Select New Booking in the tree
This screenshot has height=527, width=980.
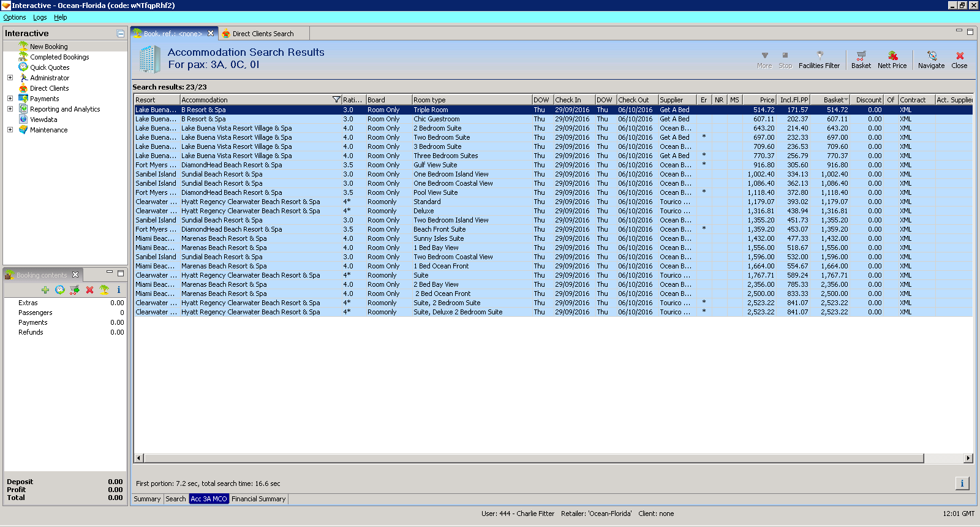[49, 47]
